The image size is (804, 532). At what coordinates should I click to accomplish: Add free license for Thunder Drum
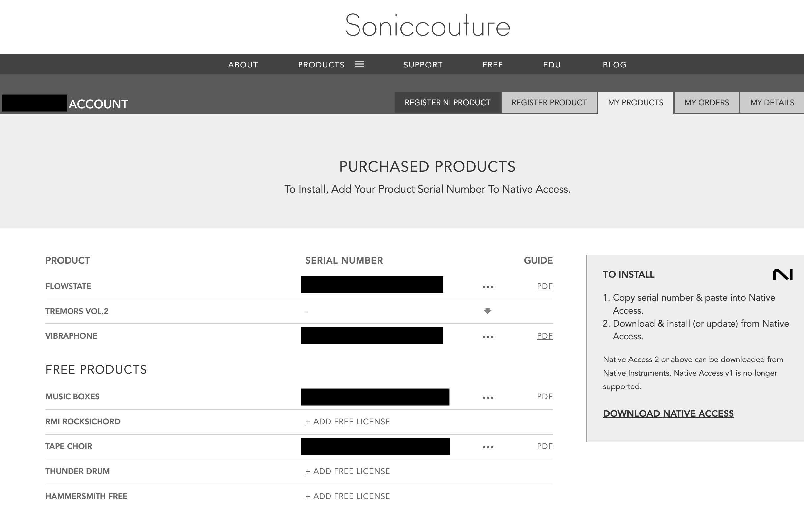[347, 471]
